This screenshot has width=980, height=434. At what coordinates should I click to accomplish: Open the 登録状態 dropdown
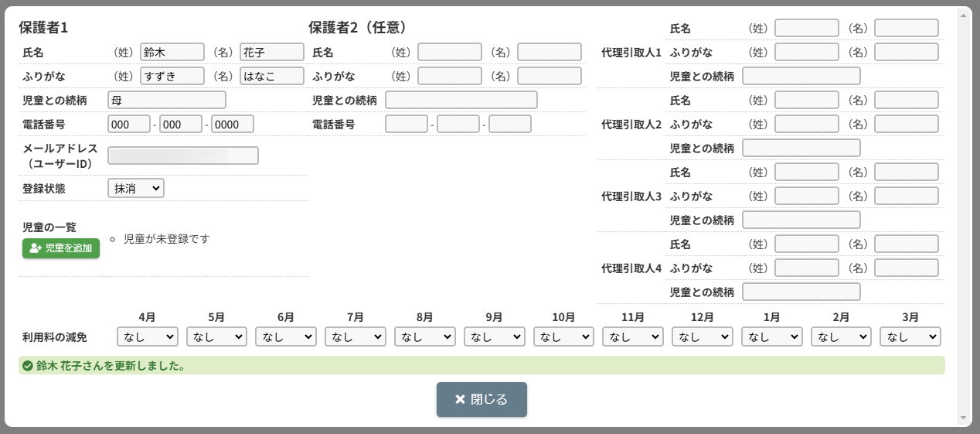136,188
